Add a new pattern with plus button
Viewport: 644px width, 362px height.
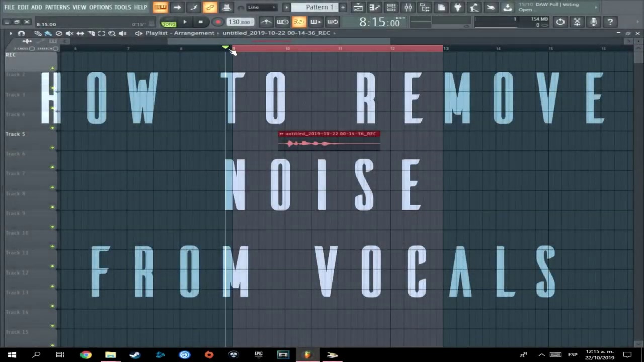tap(343, 7)
